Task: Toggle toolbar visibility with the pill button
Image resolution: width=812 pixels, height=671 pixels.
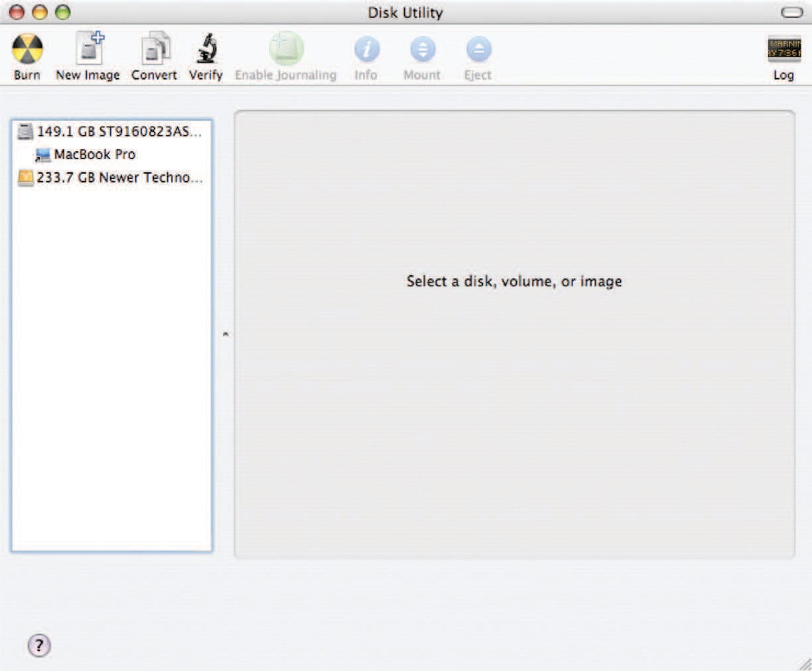Action: coord(791,13)
